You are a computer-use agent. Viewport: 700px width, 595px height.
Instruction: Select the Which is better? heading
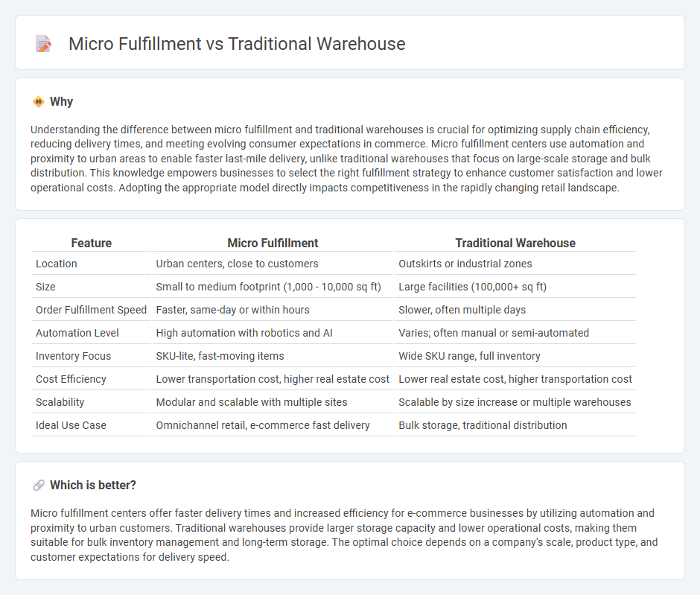[93, 486]
